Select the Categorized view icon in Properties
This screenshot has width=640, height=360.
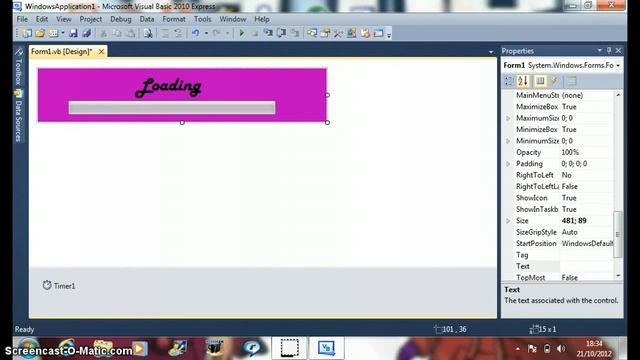(509, 81)
